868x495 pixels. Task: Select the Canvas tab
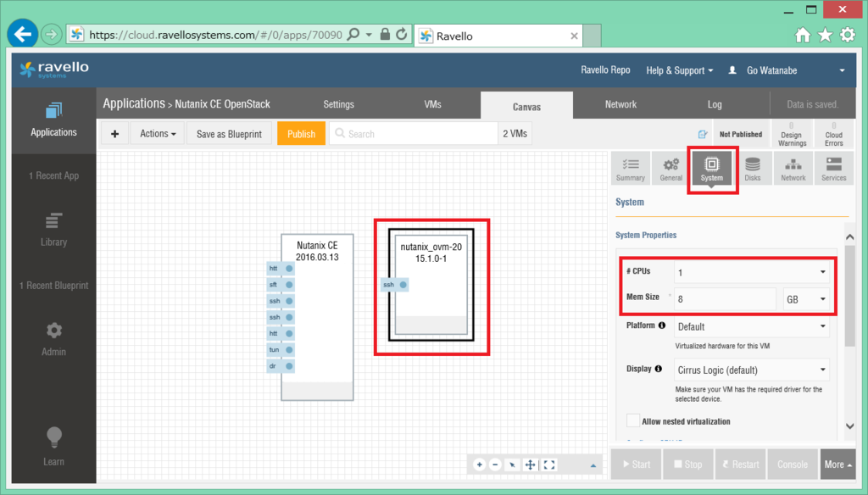click(526, 106)
